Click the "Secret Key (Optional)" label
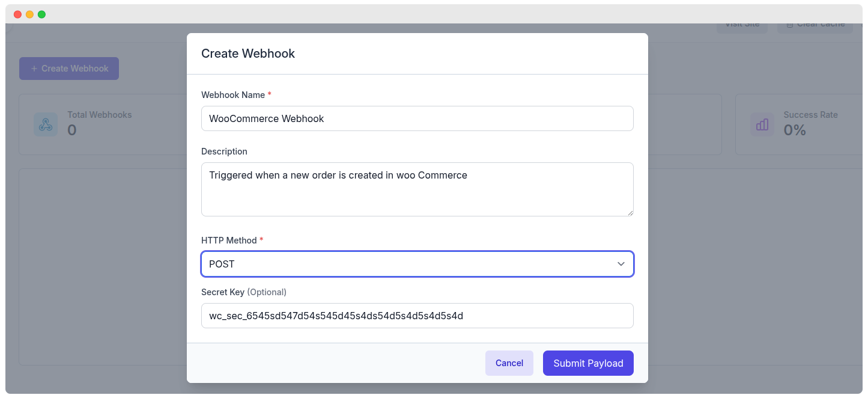This screenshot has height=398, width=868. click(x=243, y=292)
